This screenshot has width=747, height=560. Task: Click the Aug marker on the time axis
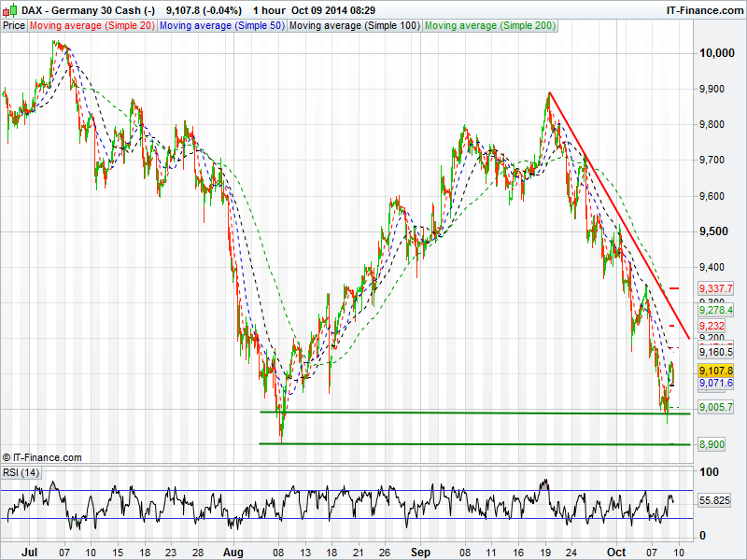click(x=234, y=553)
